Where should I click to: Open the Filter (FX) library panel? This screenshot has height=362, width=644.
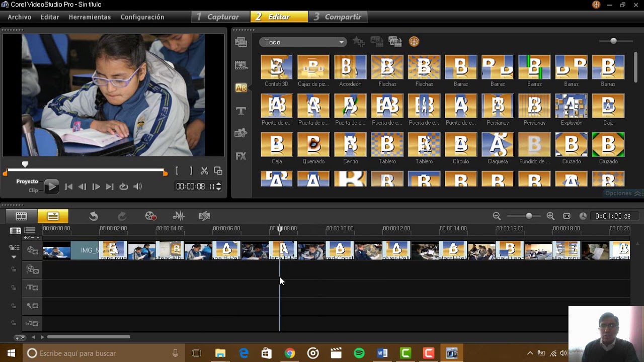pos(241,156)
